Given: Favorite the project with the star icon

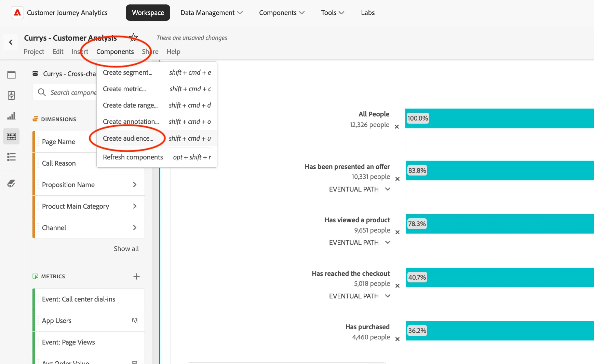Looking at the screenshot, I should [x=134, y=38].
